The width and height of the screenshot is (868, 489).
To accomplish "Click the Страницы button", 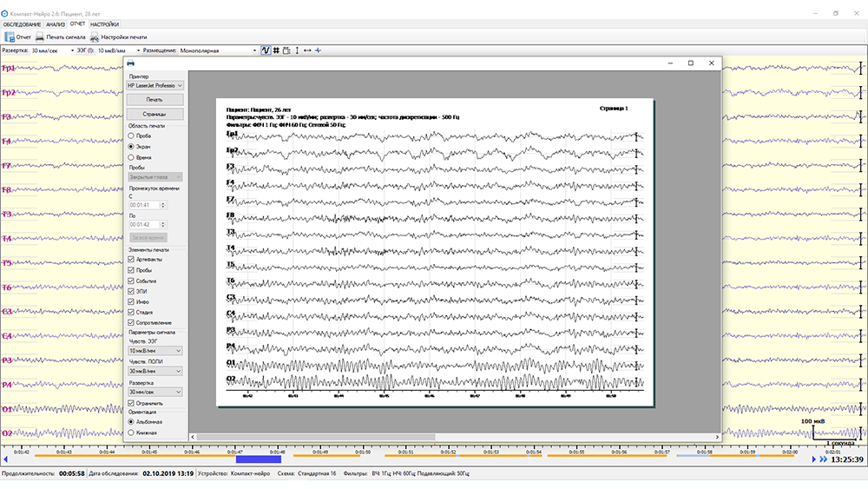I will coord(154,114).
